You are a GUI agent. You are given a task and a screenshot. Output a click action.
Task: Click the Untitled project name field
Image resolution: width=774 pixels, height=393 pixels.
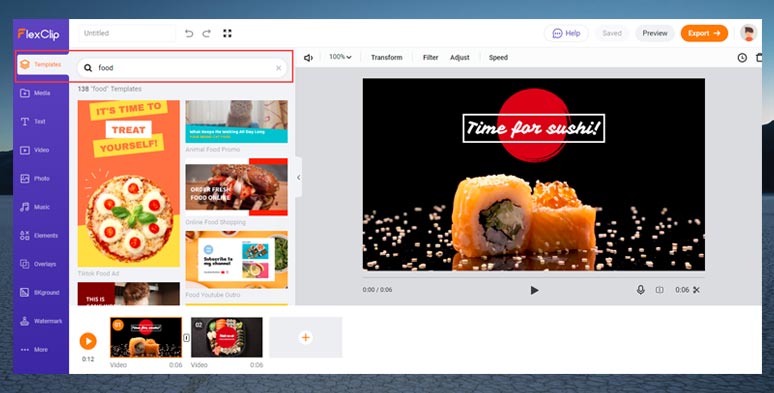click(x=127, y=33)
